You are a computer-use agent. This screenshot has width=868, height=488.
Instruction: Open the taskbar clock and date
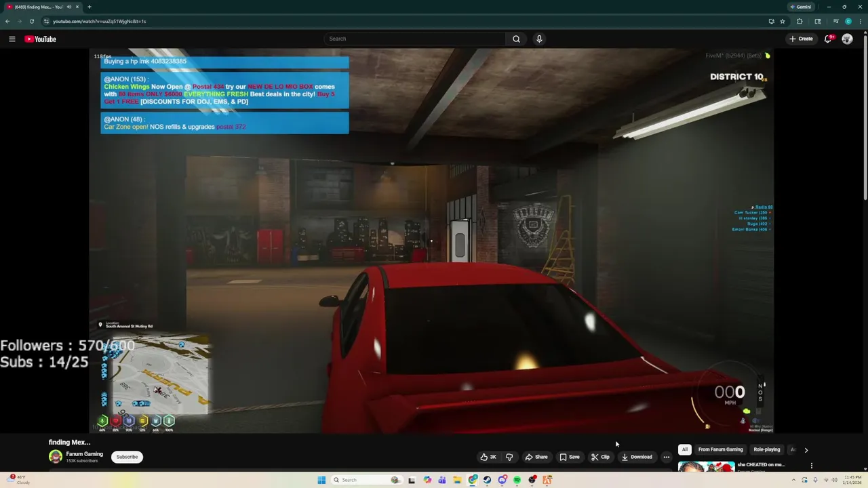click(852, 480)
